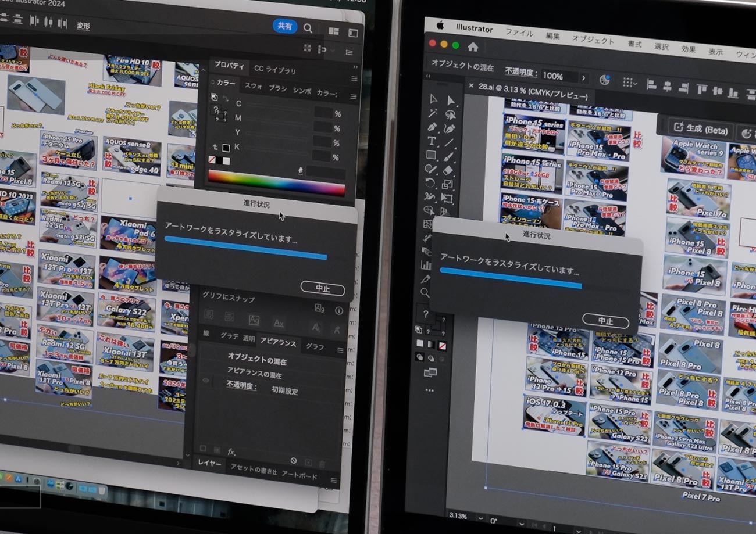Open the Properties panel group menu
The height and width of the screenshot is (534, 756).
pos(354,78)
